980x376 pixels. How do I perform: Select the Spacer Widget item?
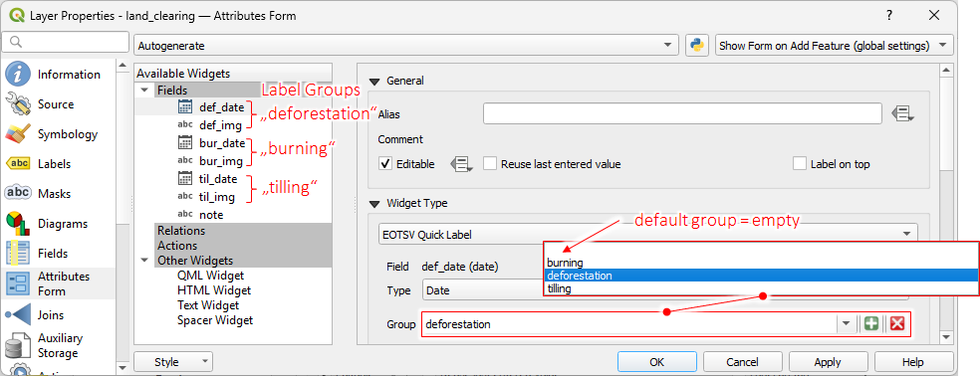click(215, 320)
